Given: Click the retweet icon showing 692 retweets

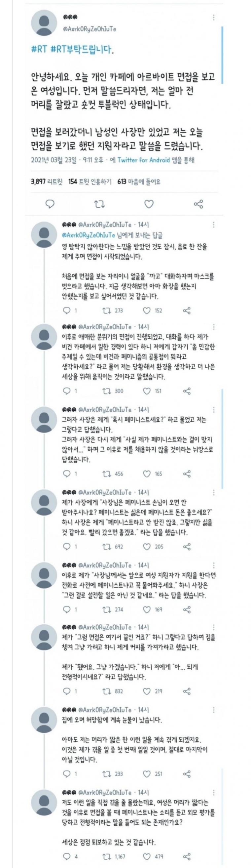Looking at the screenshot, I should click(x=107, y=547).
